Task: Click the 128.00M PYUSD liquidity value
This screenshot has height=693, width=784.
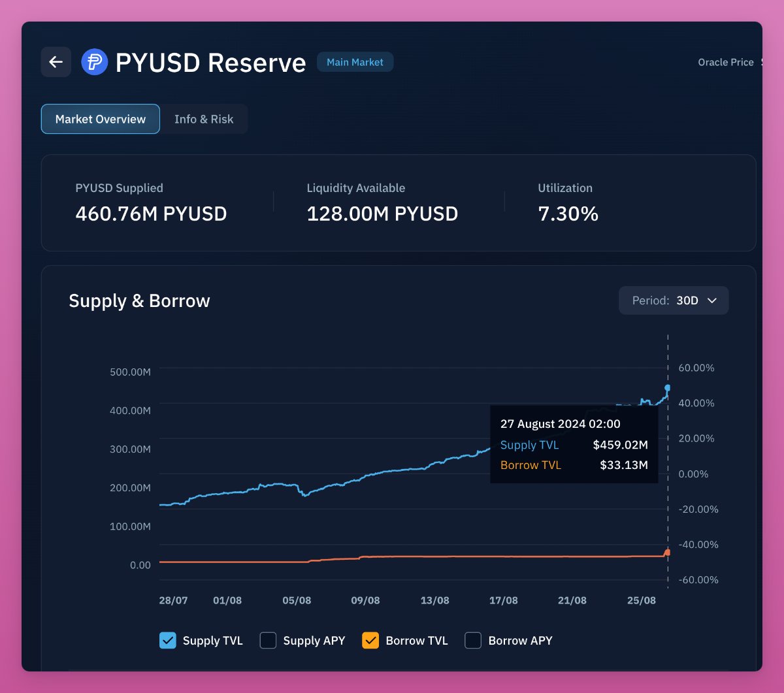Action: click(382, 214)
